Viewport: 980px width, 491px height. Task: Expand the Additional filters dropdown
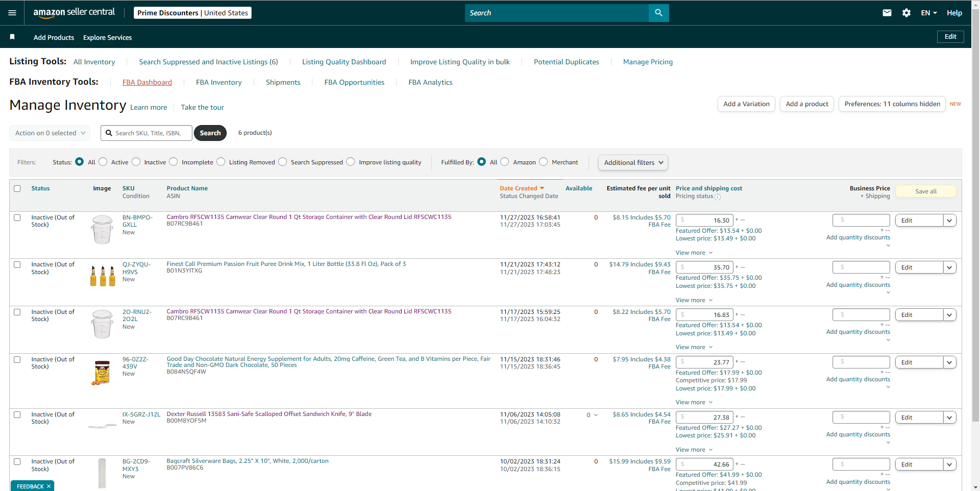click(x=633, y=162)
